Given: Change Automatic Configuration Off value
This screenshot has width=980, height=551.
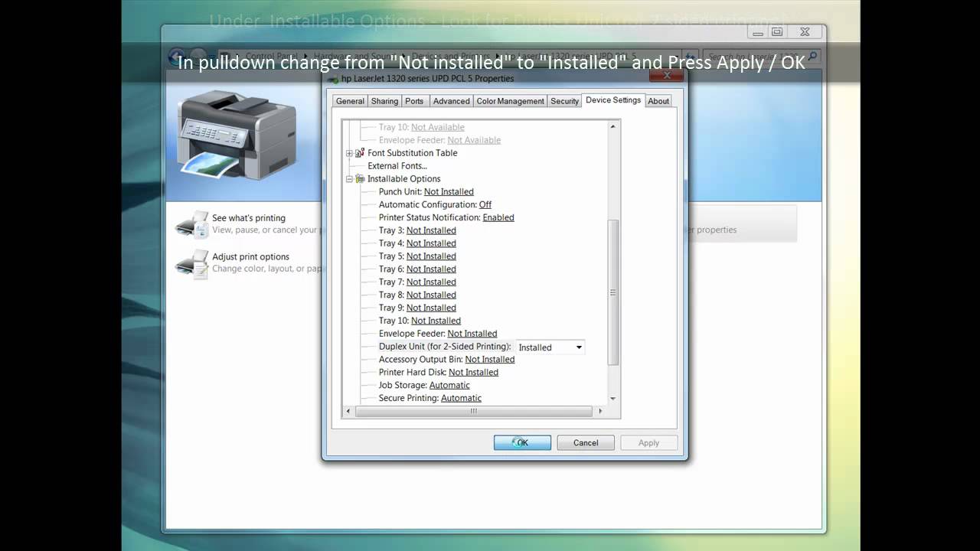Looking at the screenshot, I should (x=485, y=205).
